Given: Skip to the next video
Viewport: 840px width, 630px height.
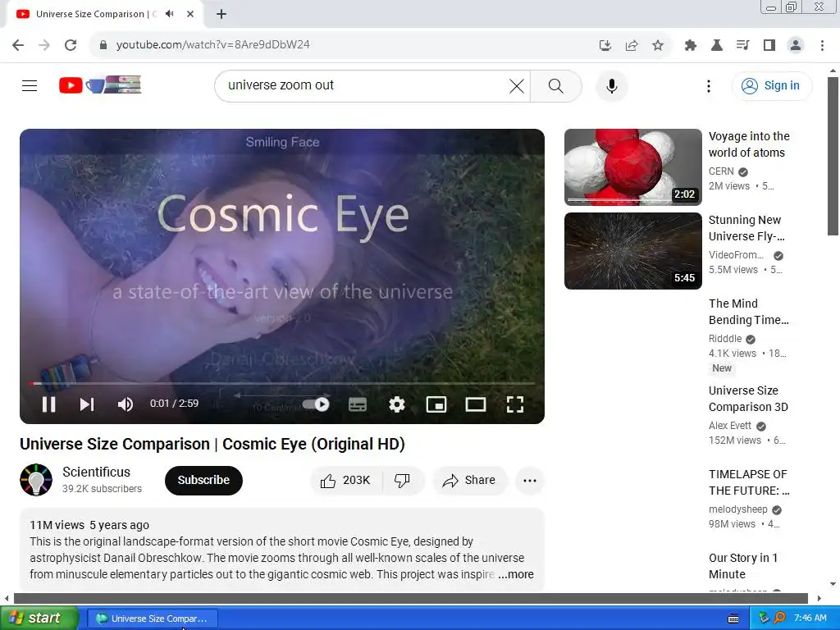Looking at the screenshot, I should pos(87,404).
